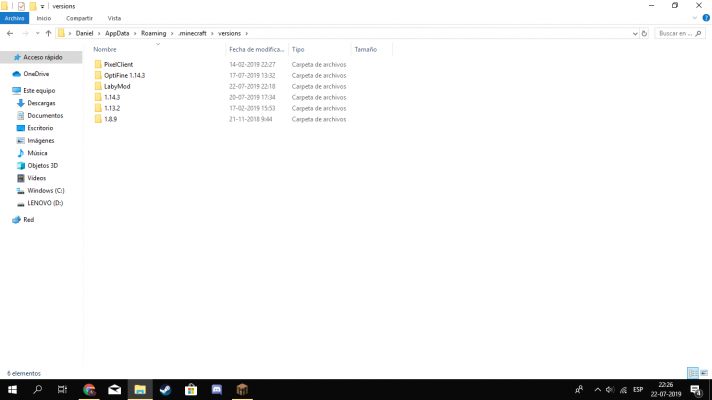Viewport: 712px width, 400px height.
Task: Expand chevron after Roaming in breadcrumb
Action: [172, 33]
